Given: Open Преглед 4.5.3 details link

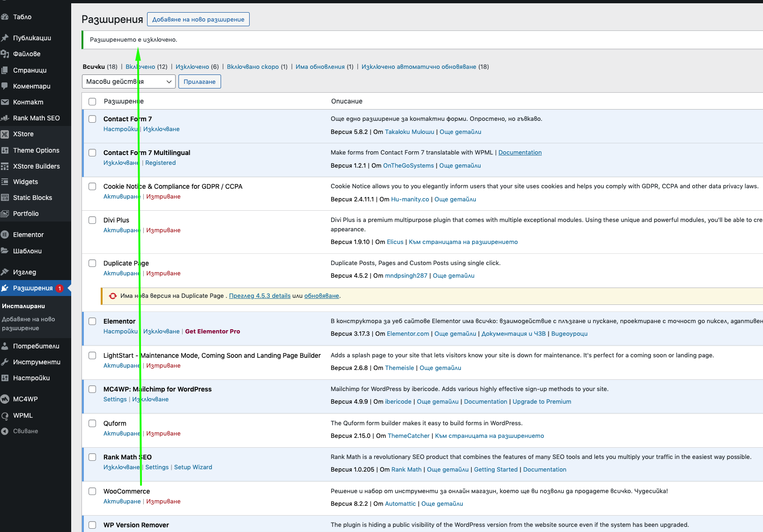Looking at the screenshot, I should coord(260,296).
